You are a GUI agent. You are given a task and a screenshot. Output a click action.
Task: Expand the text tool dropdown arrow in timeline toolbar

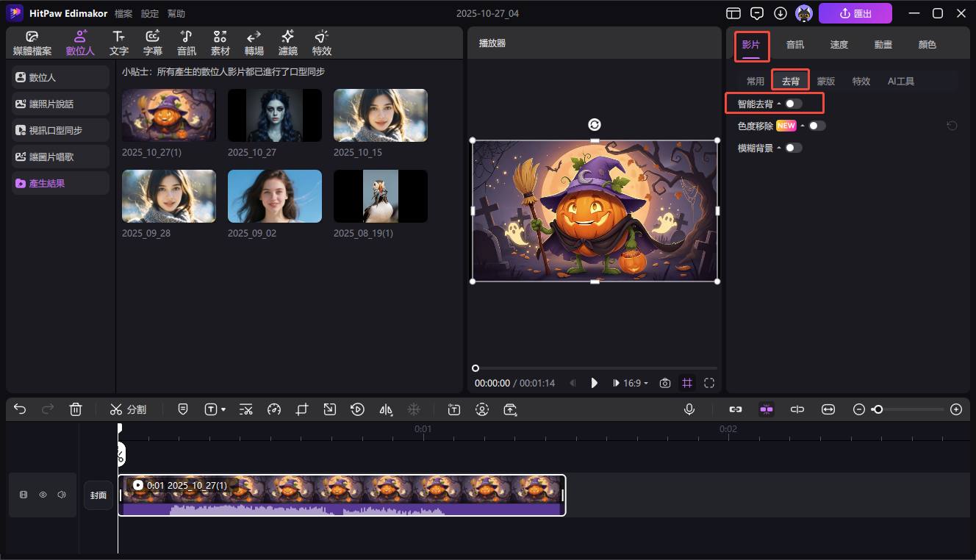pyautogui.click(x=223, y=409)
